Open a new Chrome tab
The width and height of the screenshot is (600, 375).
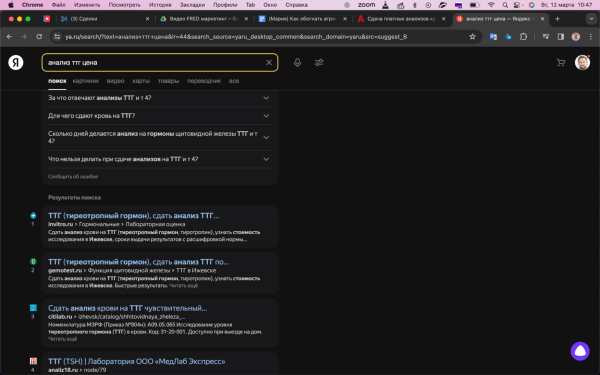coord(557,19)
